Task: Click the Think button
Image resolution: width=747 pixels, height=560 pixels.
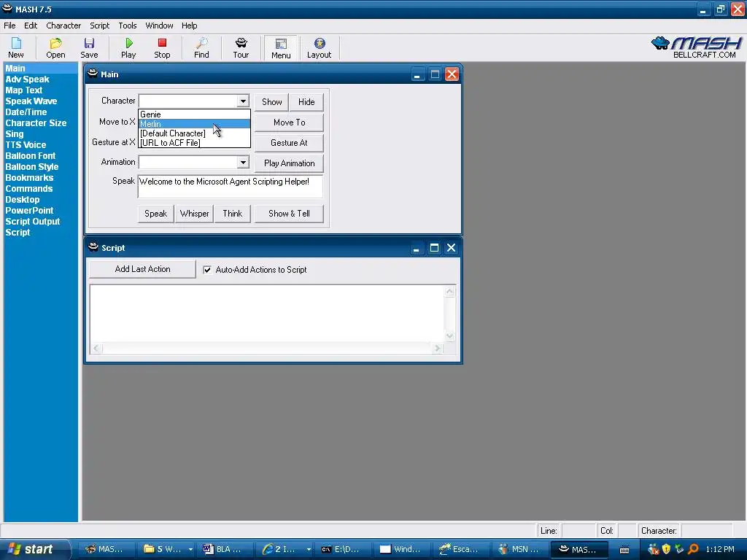Action: point(233,214)
